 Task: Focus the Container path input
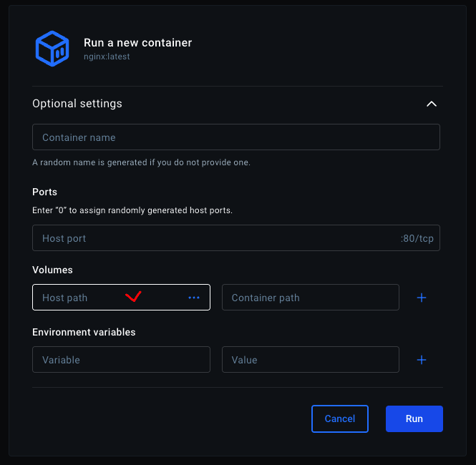click(310, 298)
